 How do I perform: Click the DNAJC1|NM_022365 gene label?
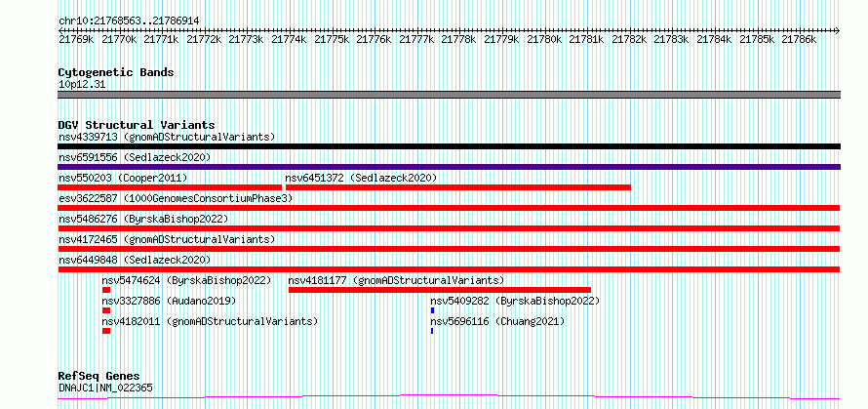105,388
